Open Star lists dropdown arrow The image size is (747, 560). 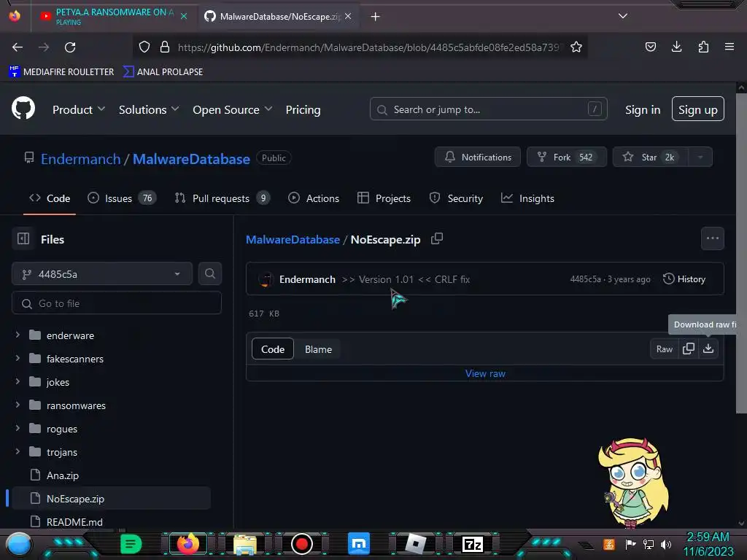(700, 157)
